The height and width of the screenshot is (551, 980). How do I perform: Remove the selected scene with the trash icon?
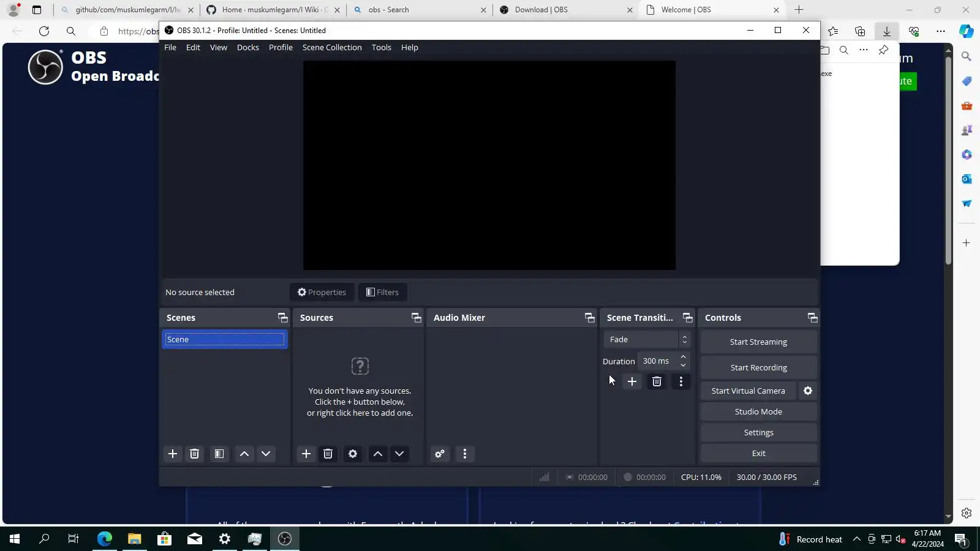point(194,454)
